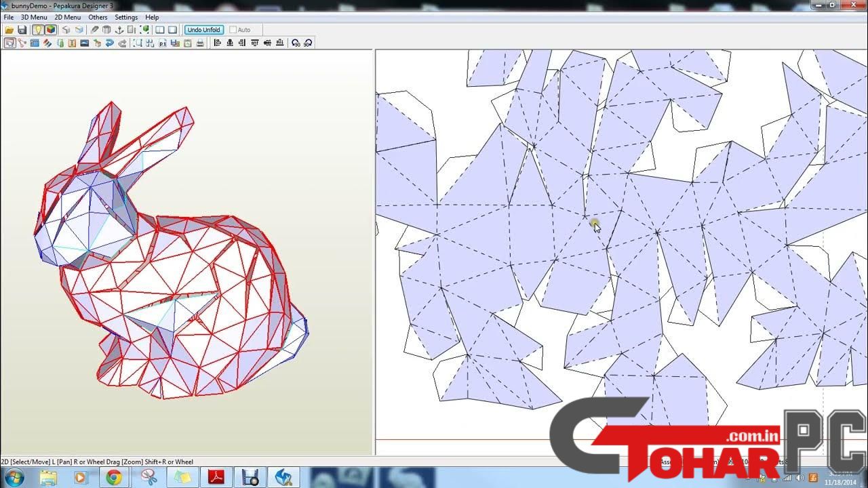Rotate 90 degrees counterclockwise
The height and width of the screenshot is (488, 868).
(296, 43)
